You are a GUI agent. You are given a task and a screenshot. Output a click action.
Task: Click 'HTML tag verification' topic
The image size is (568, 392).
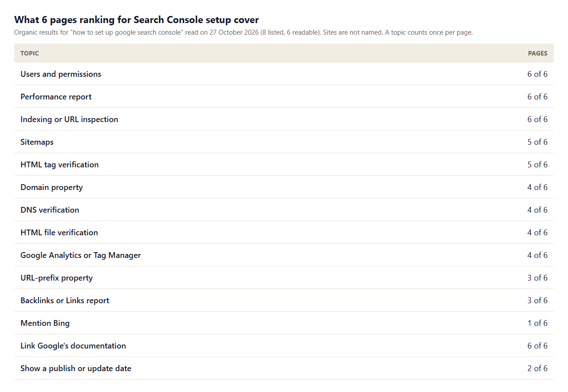click(x=59, y=165)
